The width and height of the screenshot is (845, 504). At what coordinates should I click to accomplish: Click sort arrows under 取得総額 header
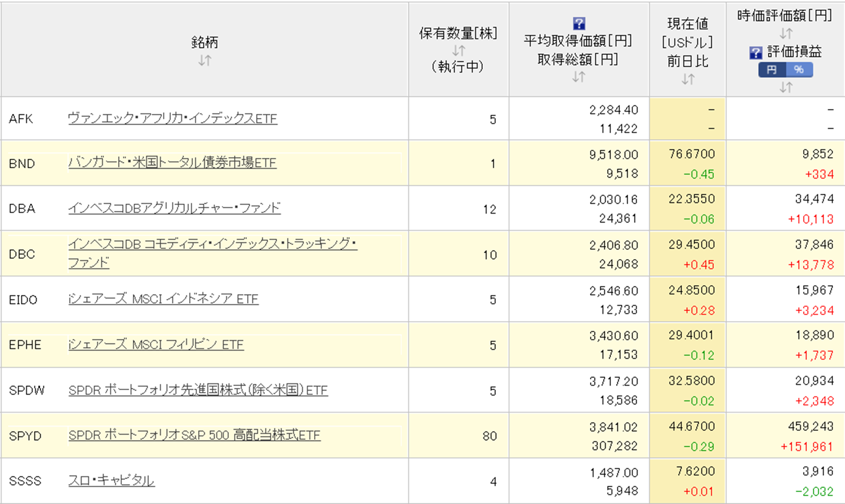point(578,77)
